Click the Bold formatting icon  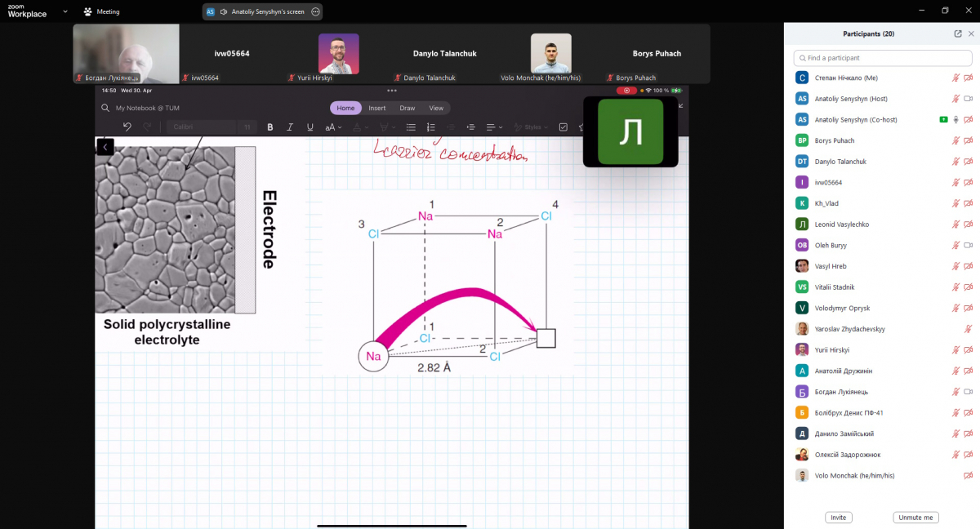tap(270, 127)
